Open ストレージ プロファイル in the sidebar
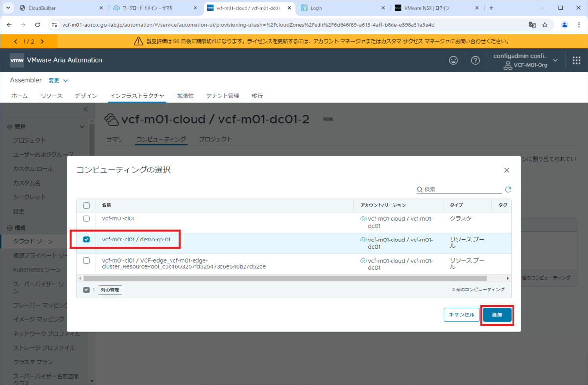Image resolution: width=588 pixels, height=385 pixels. click(44, 348)
